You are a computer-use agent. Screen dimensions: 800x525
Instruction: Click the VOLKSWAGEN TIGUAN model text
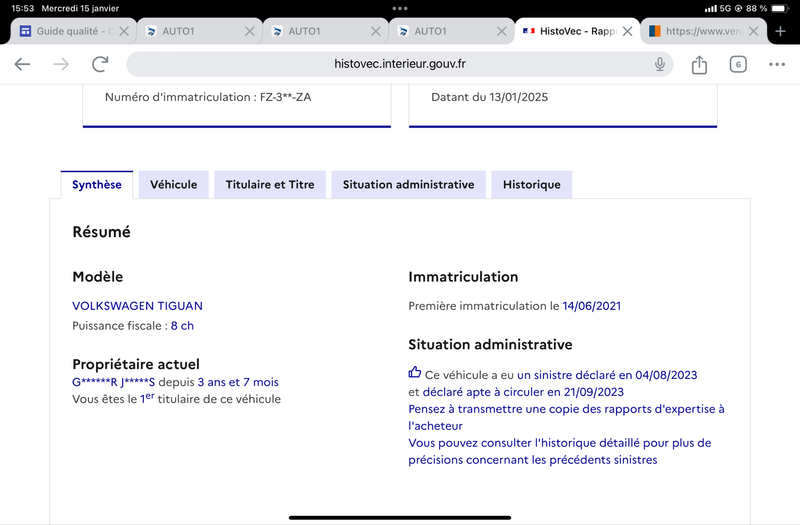click(x=137, y=306)
